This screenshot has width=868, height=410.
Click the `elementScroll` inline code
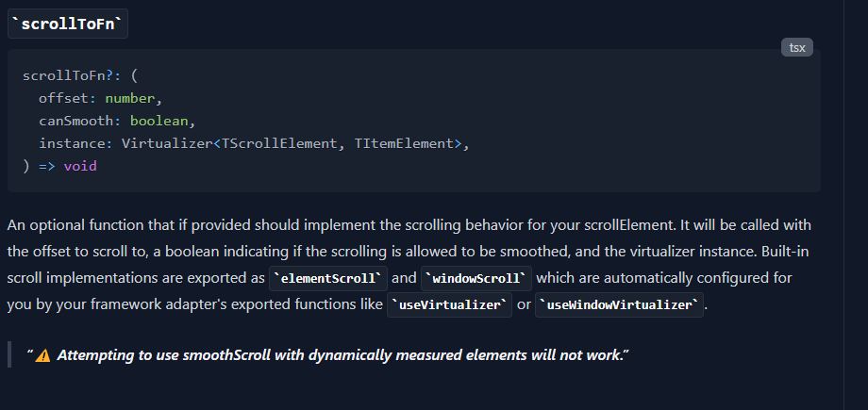coord(327,278)
